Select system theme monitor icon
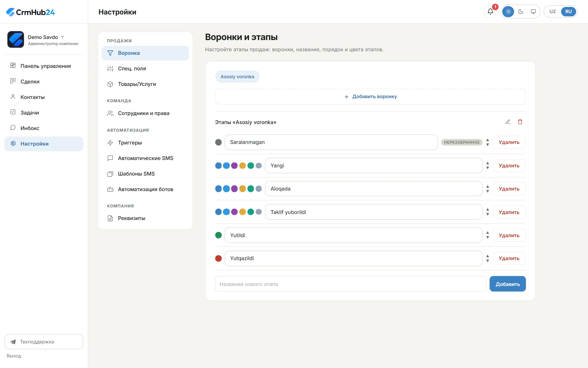 533,11
